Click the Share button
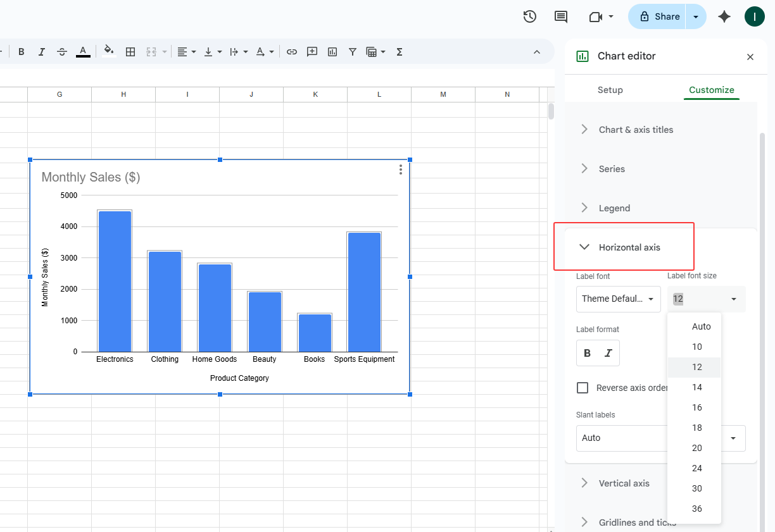The width and height of the screenshot is (775, 532). [659, 16]
